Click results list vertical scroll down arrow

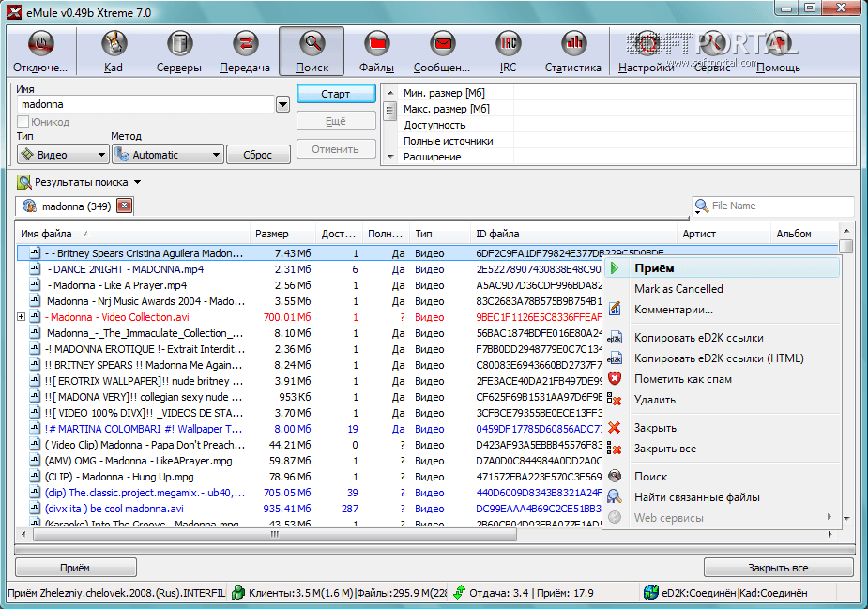pos(845,519)
